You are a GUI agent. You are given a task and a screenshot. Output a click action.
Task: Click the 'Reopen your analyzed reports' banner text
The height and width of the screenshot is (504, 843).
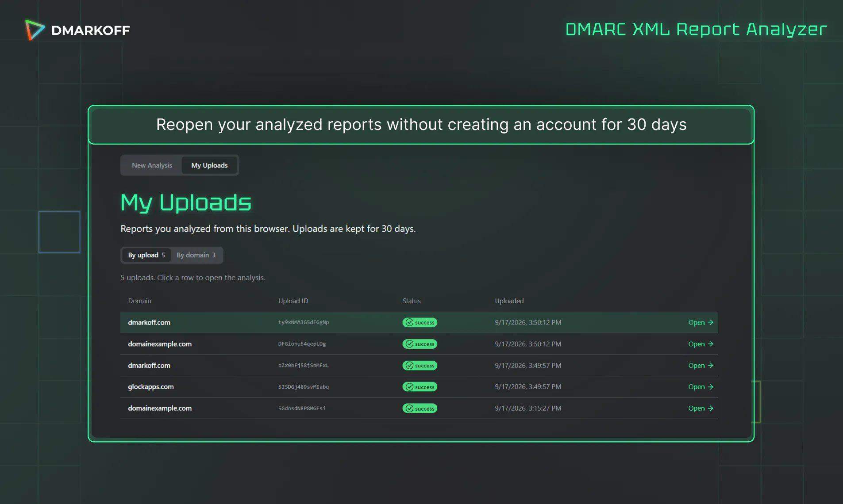(421, 125)
